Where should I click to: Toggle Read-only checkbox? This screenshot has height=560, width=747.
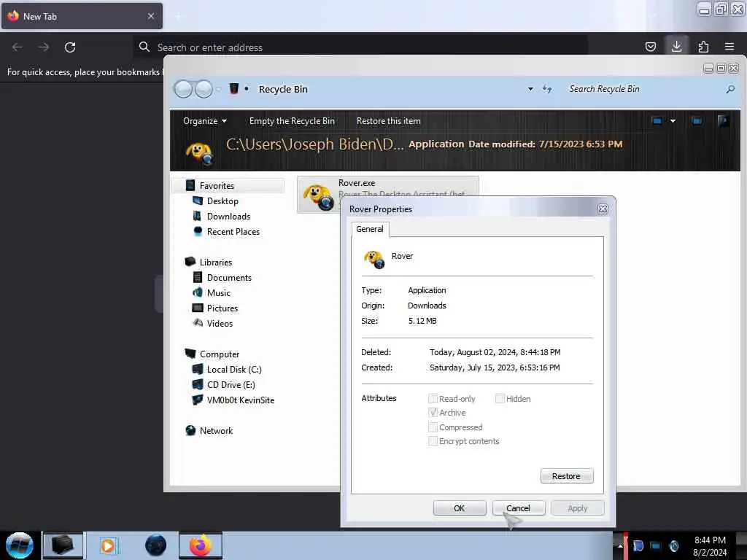click(433, 399)
